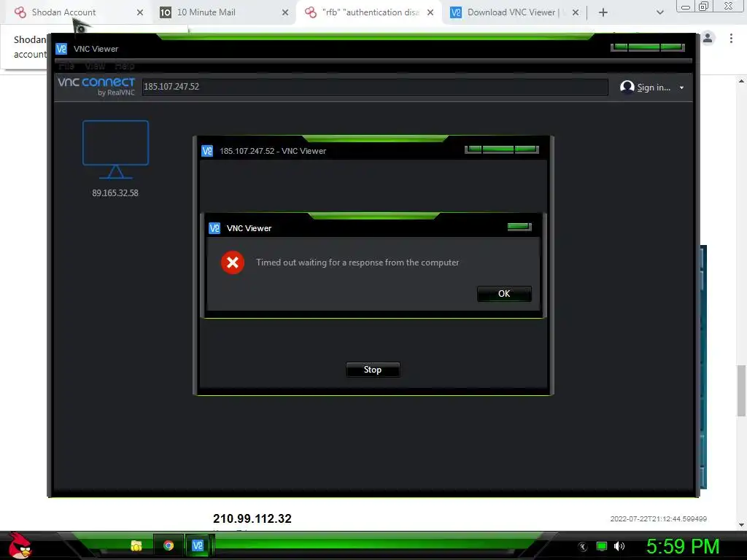Click the Chrome profile avatar icon

pos(708,38)
